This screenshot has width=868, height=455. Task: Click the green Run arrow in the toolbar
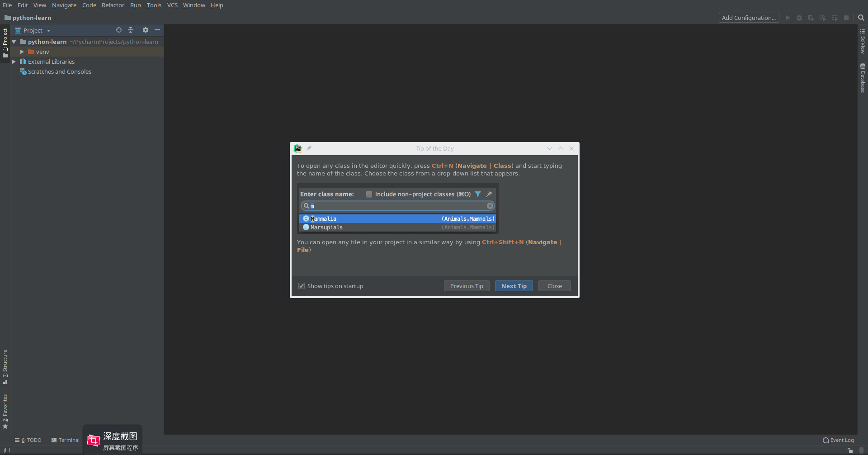(788, 18)
